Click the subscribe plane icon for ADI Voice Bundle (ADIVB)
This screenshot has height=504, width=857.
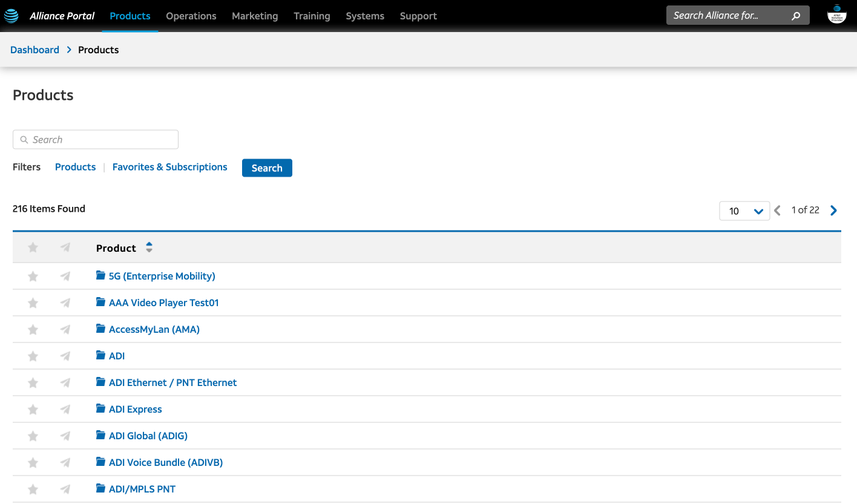pyautogui.click(x=65, y=463)
